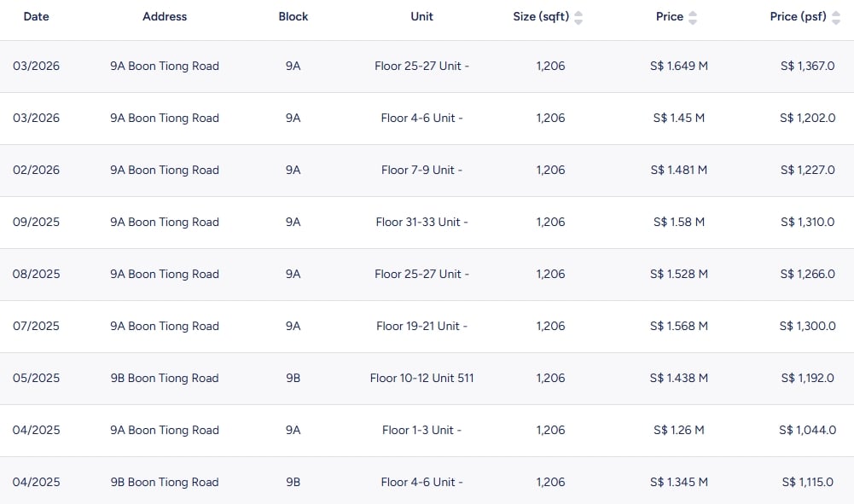The image size is (854, 504).
Task: Select the 07/2025 transaction date
Action: click(36, 326)
